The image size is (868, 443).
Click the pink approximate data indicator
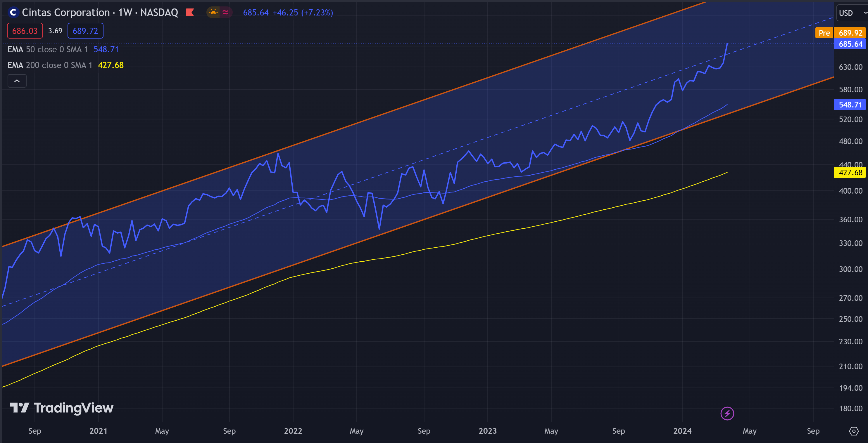click(225, 13)
